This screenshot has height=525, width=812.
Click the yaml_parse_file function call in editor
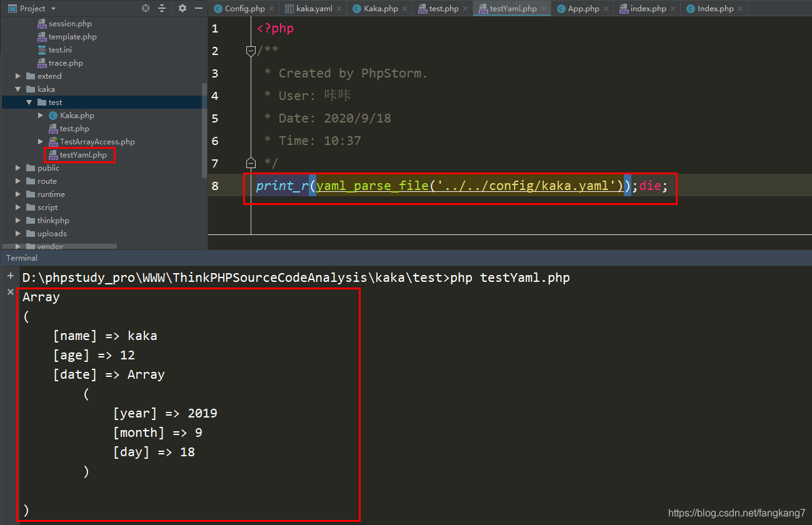pos(372,186)
